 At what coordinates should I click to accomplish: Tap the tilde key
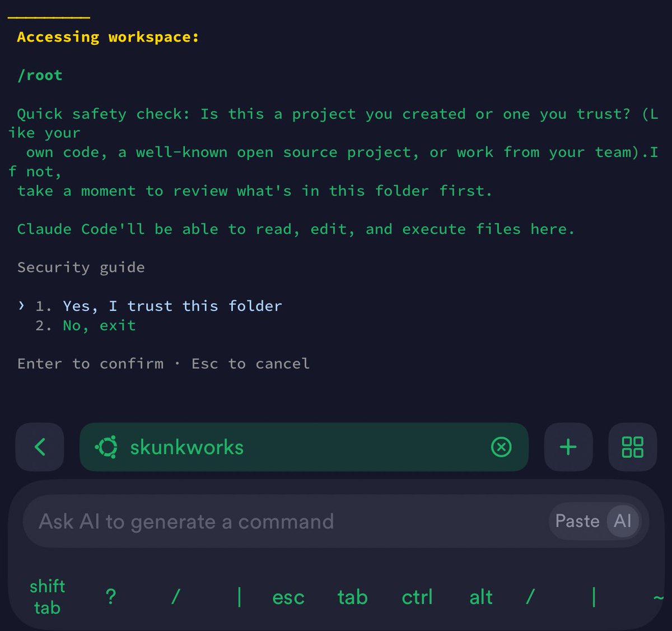tap(659, 597)
